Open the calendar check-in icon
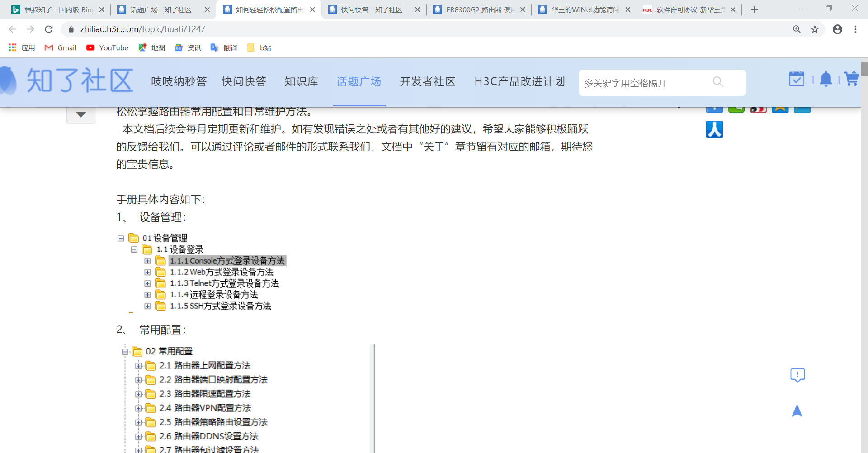868x453 pixels. click(x=797, y=79)
